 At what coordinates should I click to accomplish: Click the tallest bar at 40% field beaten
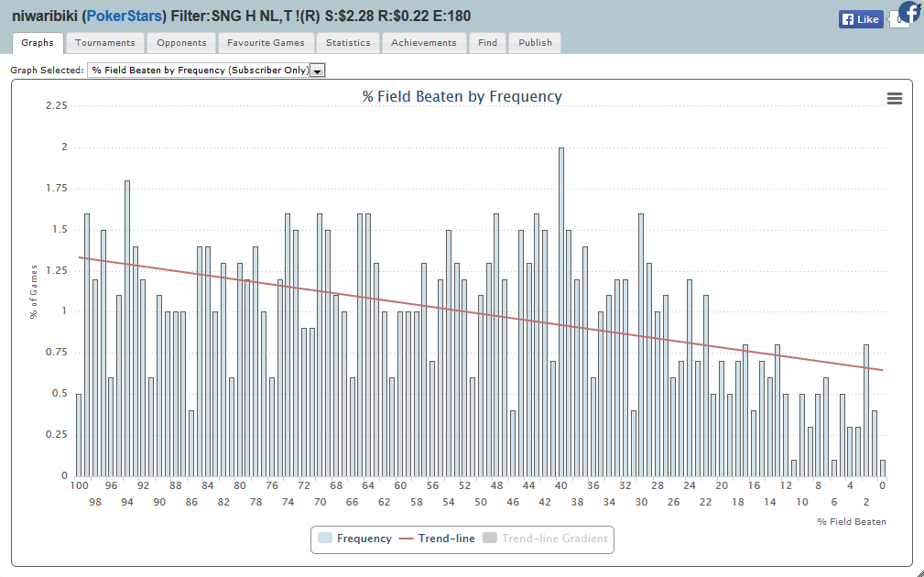(561, 311)
